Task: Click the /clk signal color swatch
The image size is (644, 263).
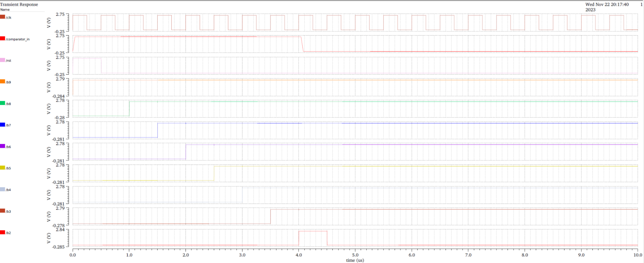Action: [x=3, y=17]
